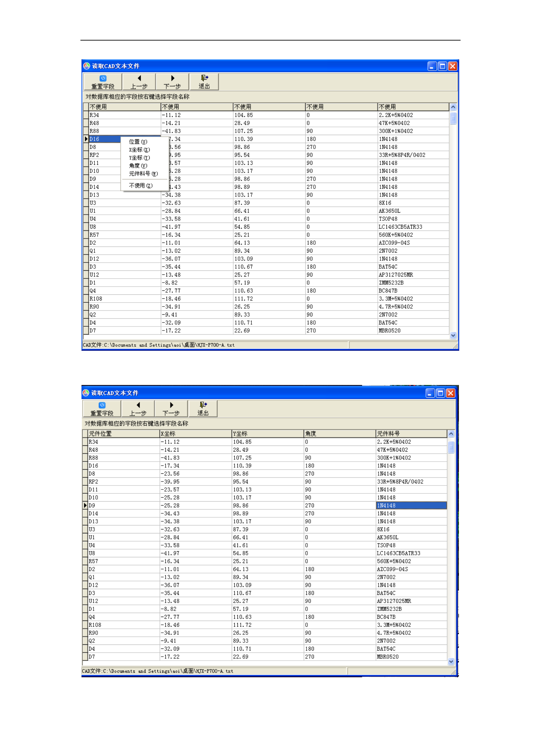Screen dimensions: 541x756
Task: Choose 位置(U) from the context menu
Action: [138, 141]
